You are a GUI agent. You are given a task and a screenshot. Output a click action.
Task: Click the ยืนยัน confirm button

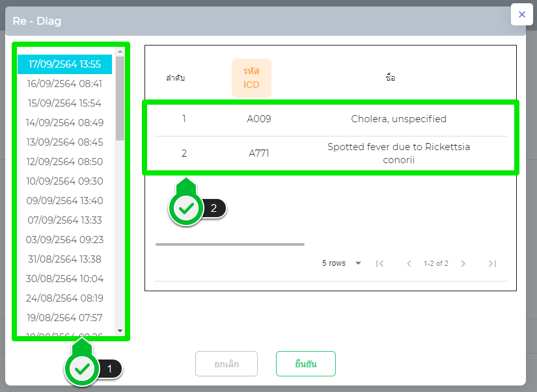coord(305,364)
